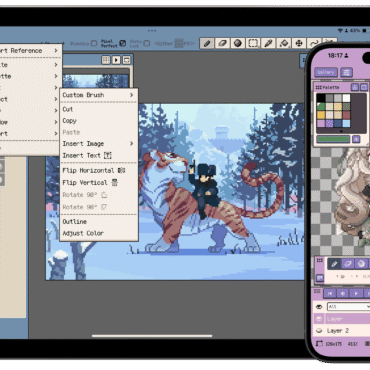Expand the phone palette with down arrow
This screenshot has width=370, height=370.
341,132
